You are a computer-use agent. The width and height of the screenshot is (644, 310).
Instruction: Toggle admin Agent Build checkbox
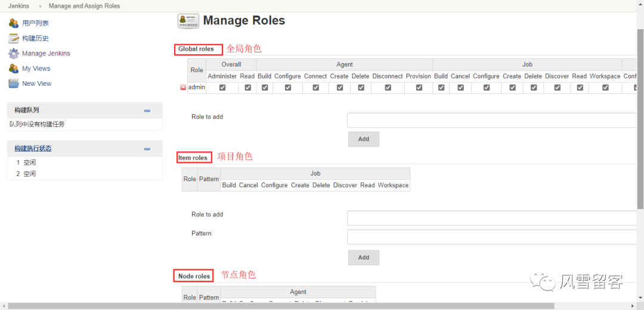tap(265, 88)
